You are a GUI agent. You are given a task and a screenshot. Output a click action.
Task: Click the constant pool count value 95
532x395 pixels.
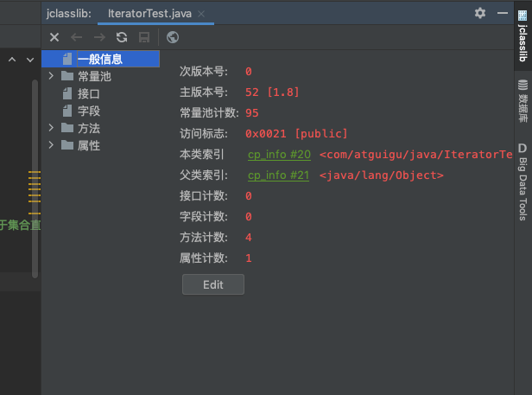click(252, 113)
